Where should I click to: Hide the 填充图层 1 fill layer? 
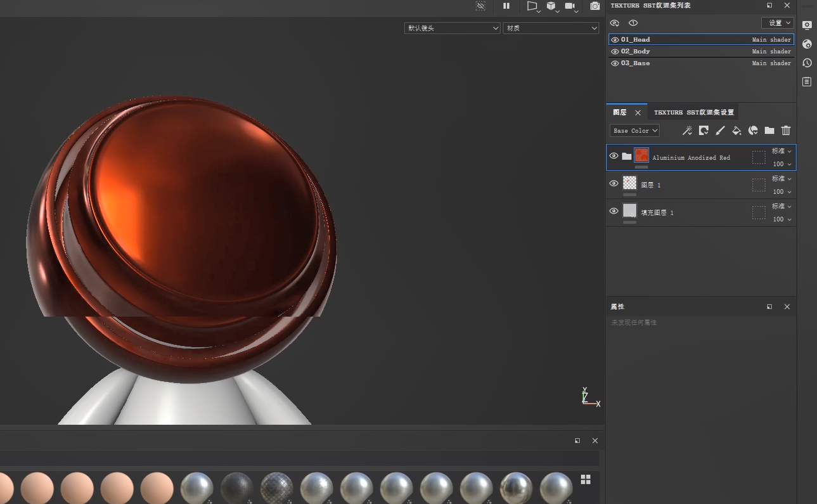coord(614,211)
